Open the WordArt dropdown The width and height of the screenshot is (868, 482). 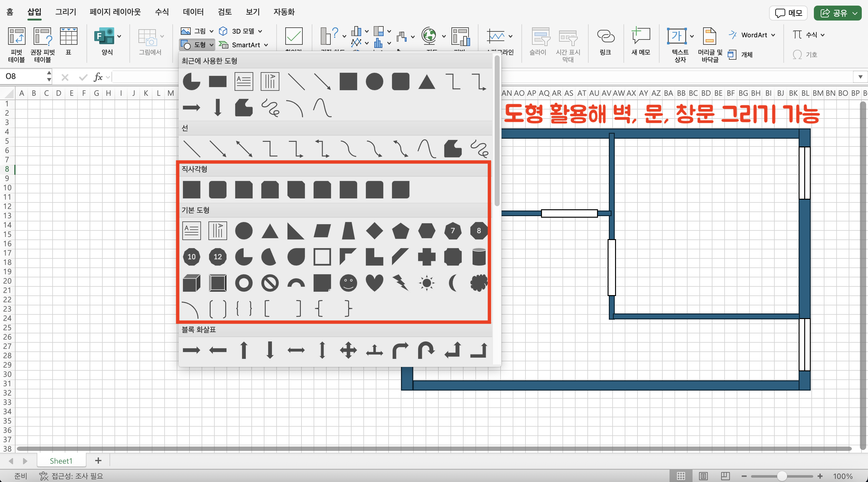[x=773, y=35]
